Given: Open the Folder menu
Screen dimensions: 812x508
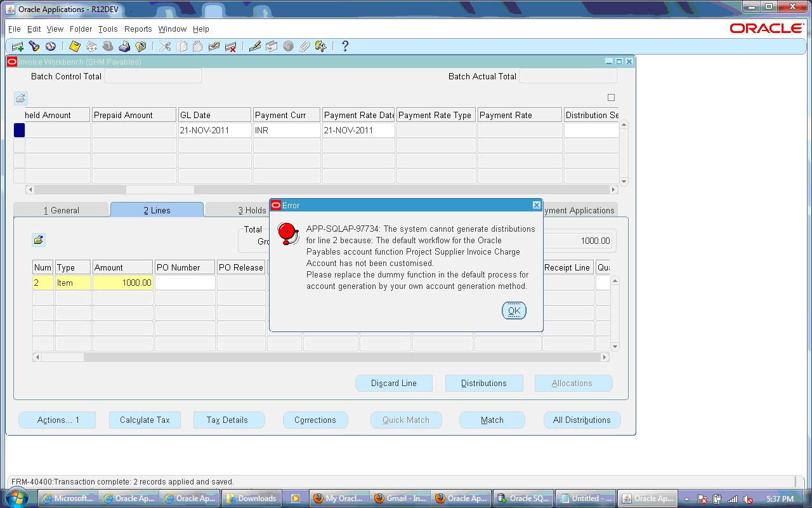Looking at the screenshot, I should pos(81,29).
